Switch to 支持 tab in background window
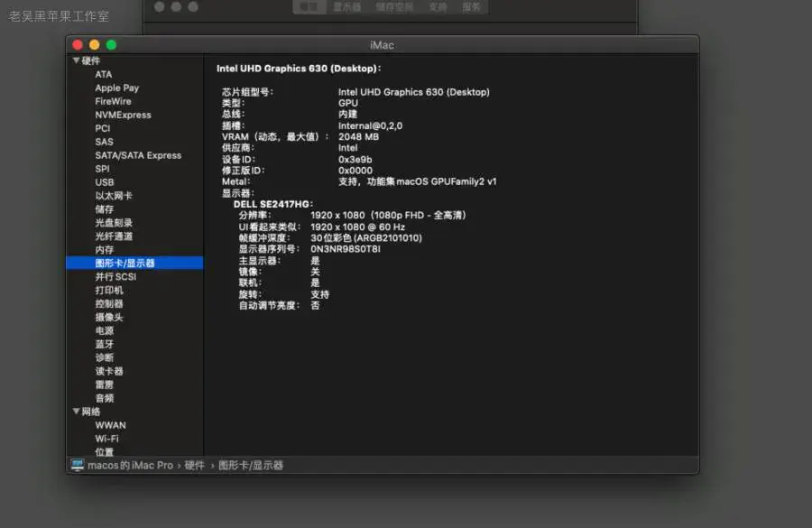Viewport: 812px width, 528px height. pyautogui.click(x=438, y=6)
